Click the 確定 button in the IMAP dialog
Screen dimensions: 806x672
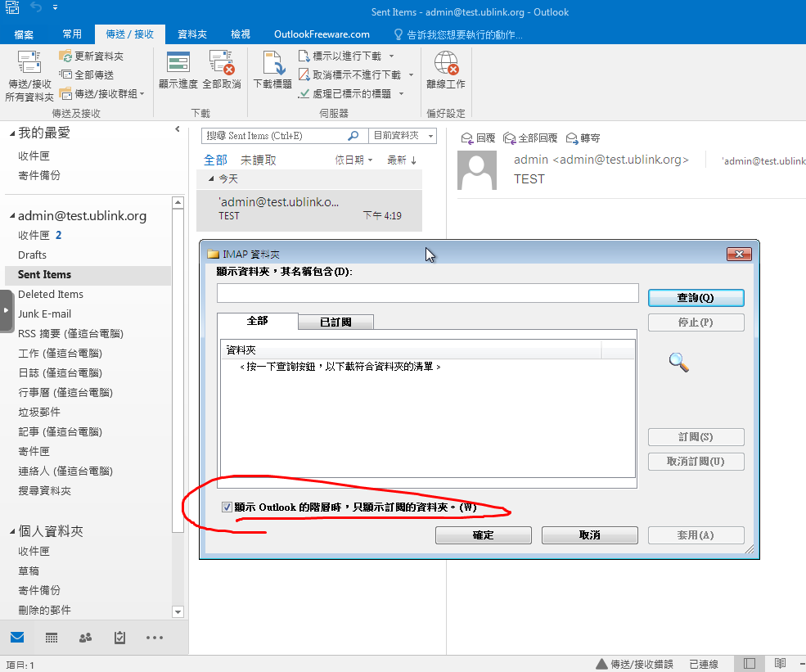pyautogui.click(x=483, y=535)
